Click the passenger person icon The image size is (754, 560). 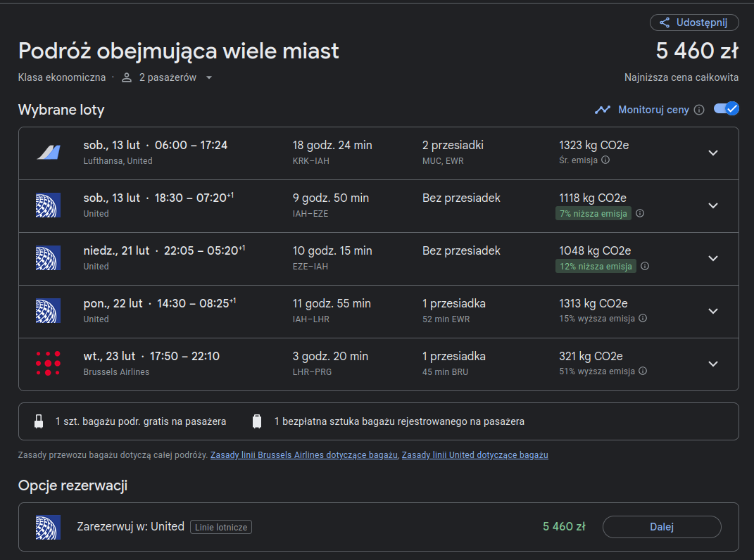tap(127, 77)
